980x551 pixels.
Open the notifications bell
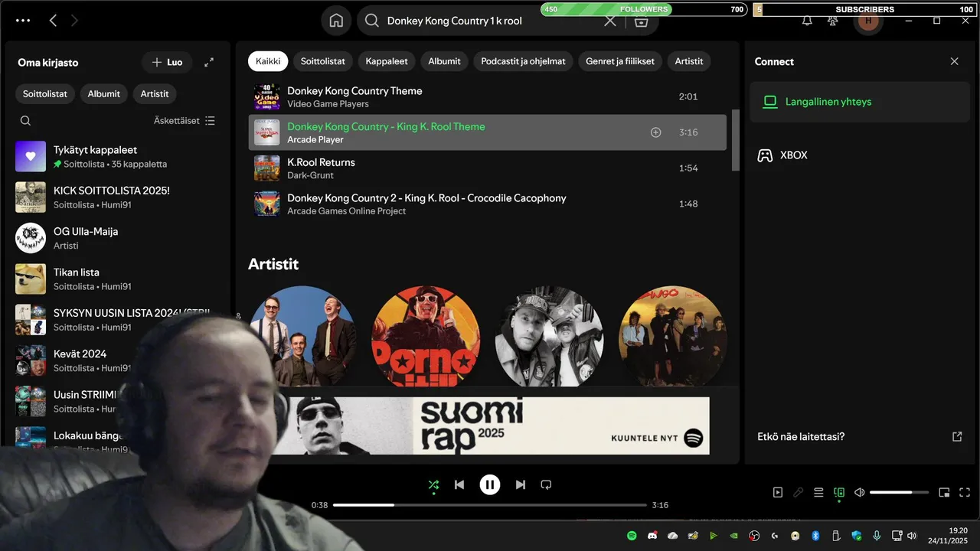tap(807, 21)
